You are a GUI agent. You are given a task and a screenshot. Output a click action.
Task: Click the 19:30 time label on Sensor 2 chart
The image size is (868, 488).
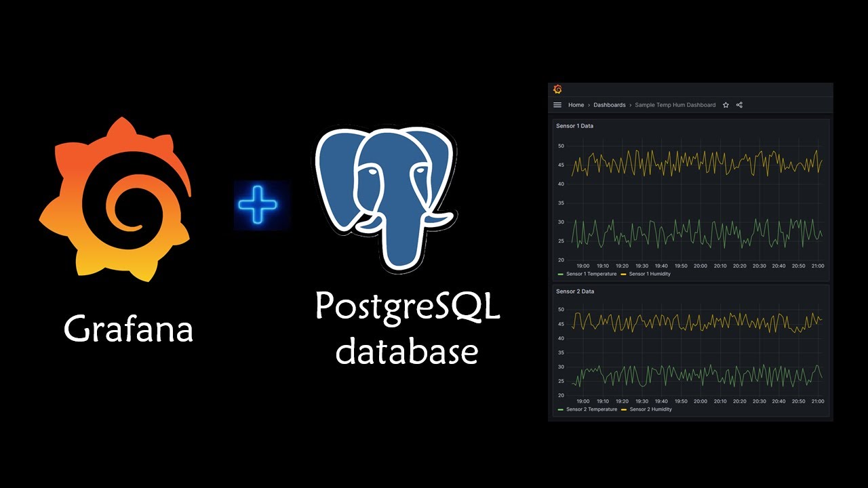[x=642, y=401]
